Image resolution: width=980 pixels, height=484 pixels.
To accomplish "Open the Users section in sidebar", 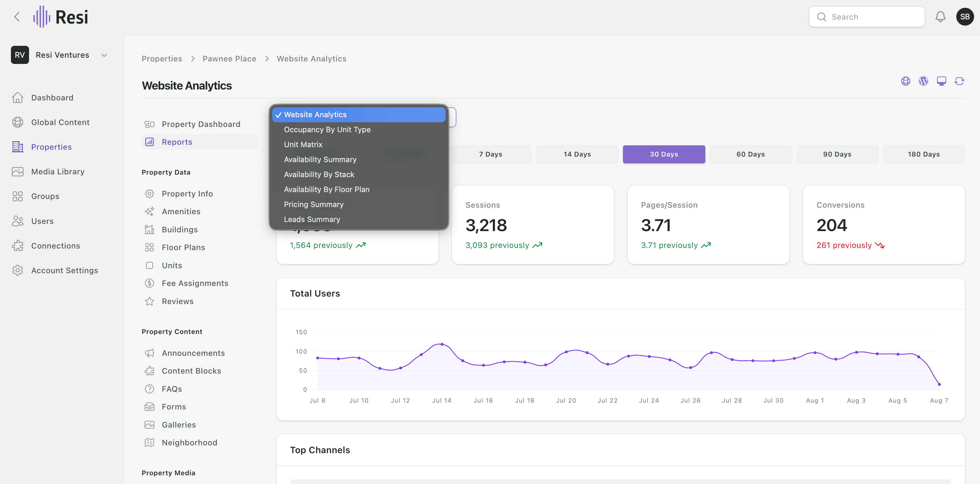I will tap(42, 221).
